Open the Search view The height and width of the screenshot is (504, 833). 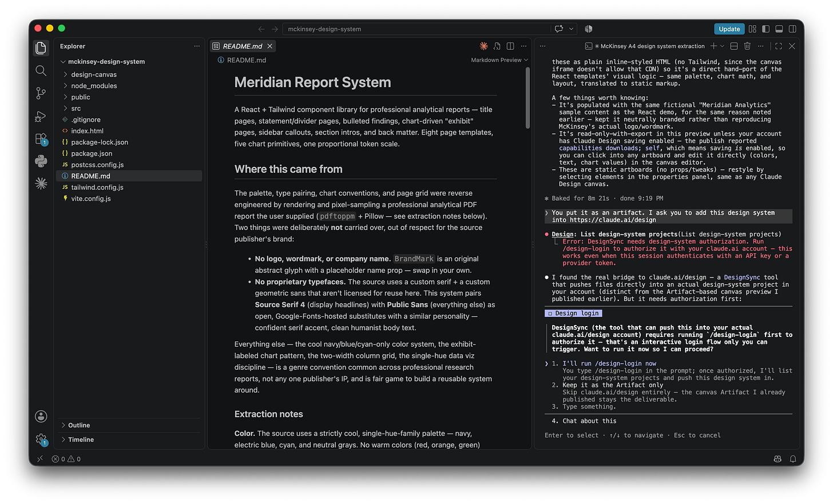point(41,70)
